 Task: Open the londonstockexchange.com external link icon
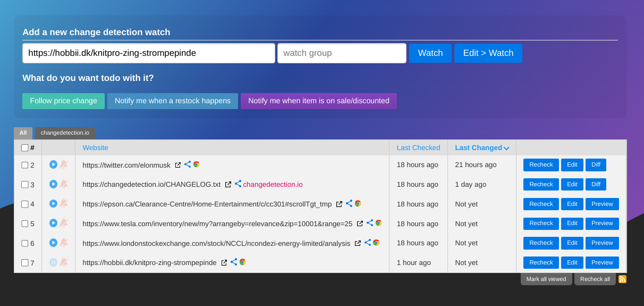[358, 243]
